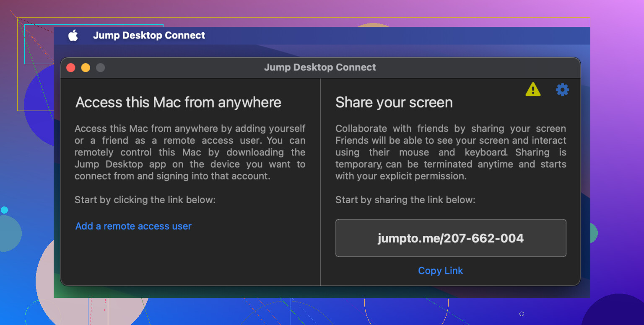Open settings with the blue gear icon
This screenshot has height=325, width=644.
pyautogui.click(x=562, y=90)
